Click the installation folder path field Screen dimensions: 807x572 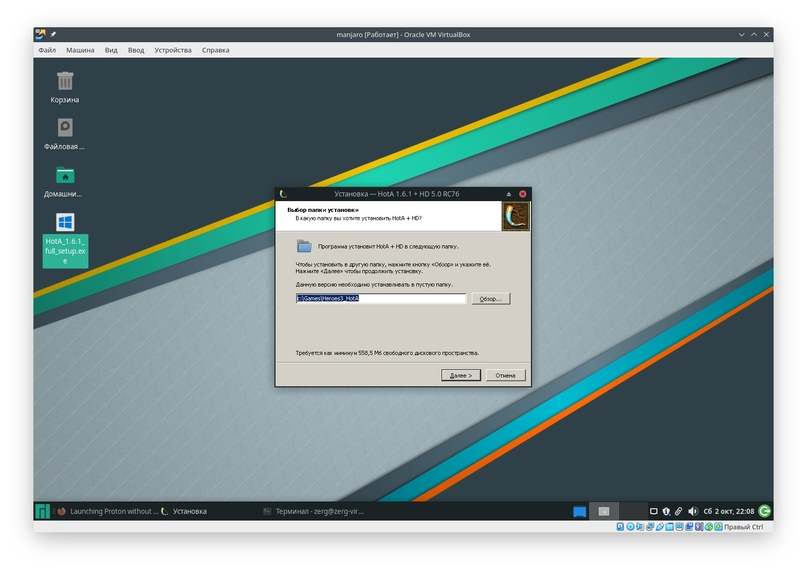click(381, 298)
